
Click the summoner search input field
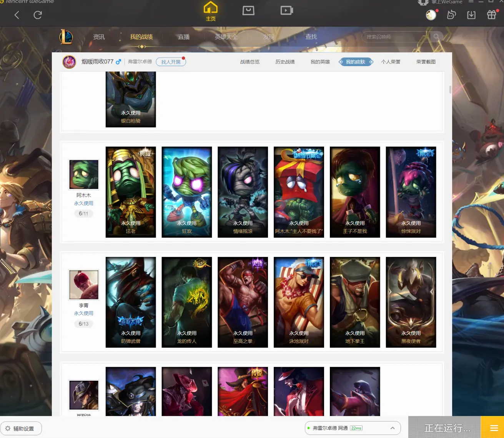tap(397, 37)
